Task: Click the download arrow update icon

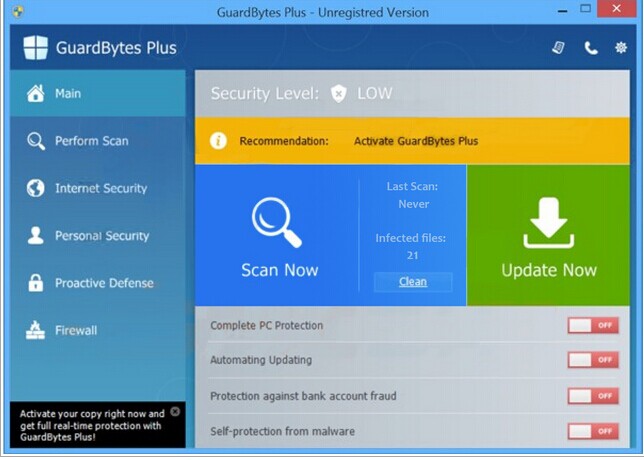Action: (x=548, y=223)
